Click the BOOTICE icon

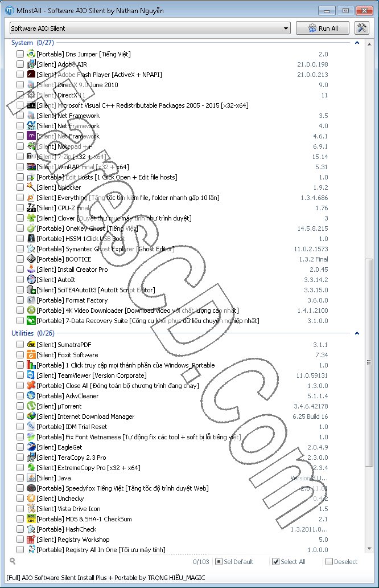click(x=31, y=259)
